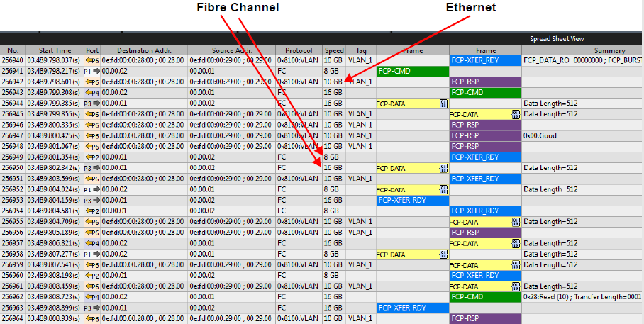644x324 pixels.
Task: Select the FCP-XFER_RDY cell in row 266951
Action: (x=485, y=179)
